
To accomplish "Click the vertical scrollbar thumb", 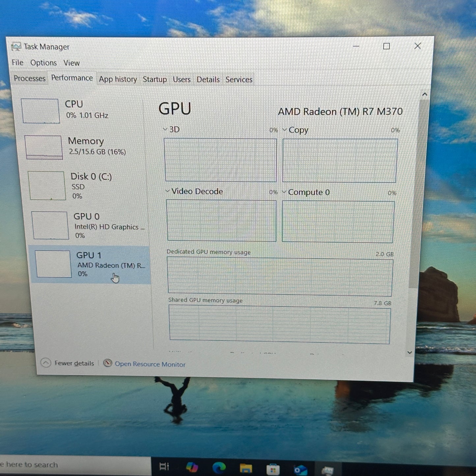I will point(419,193).
